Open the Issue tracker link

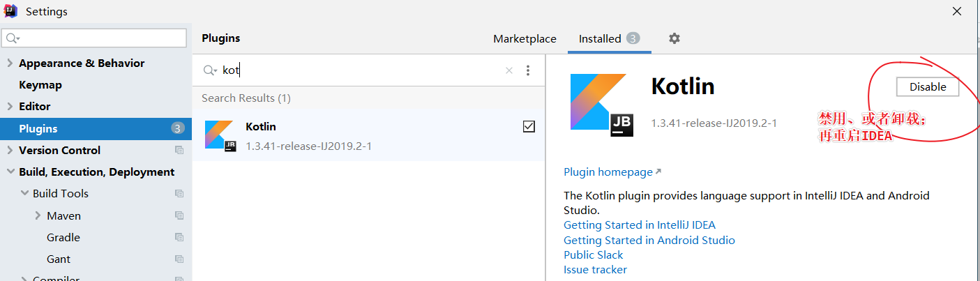point(595,270)
